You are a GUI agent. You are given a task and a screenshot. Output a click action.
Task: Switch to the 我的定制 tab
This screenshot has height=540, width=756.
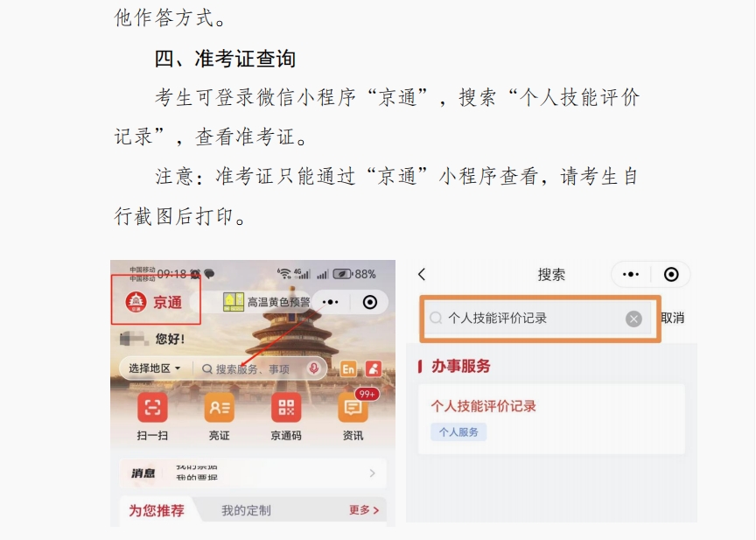pos(247,510)
